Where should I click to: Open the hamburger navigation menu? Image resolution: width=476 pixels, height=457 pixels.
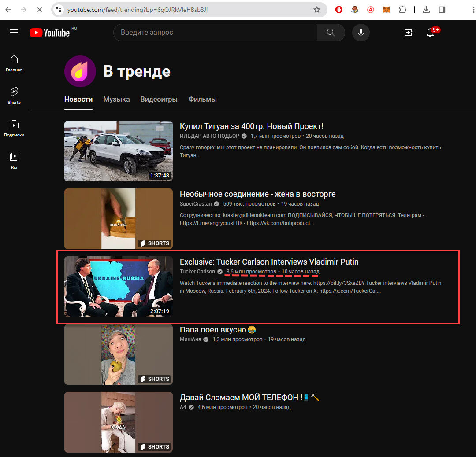[x=14, y=32]
